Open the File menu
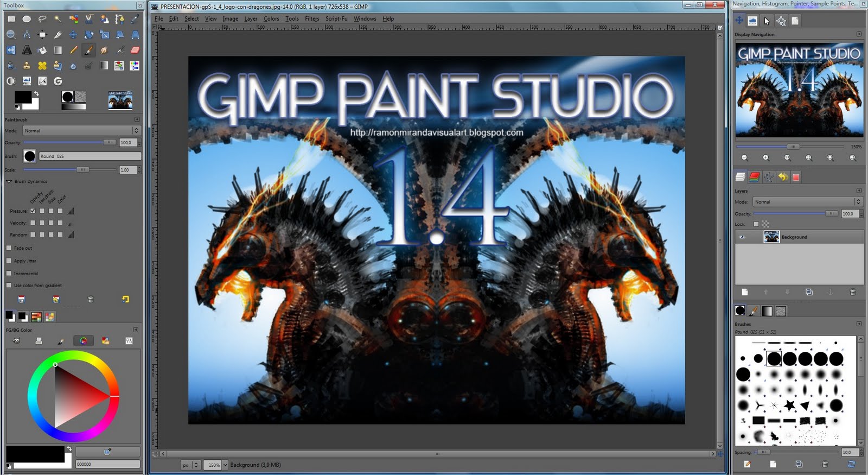868x475 pixels. click(x=158, y=18)
